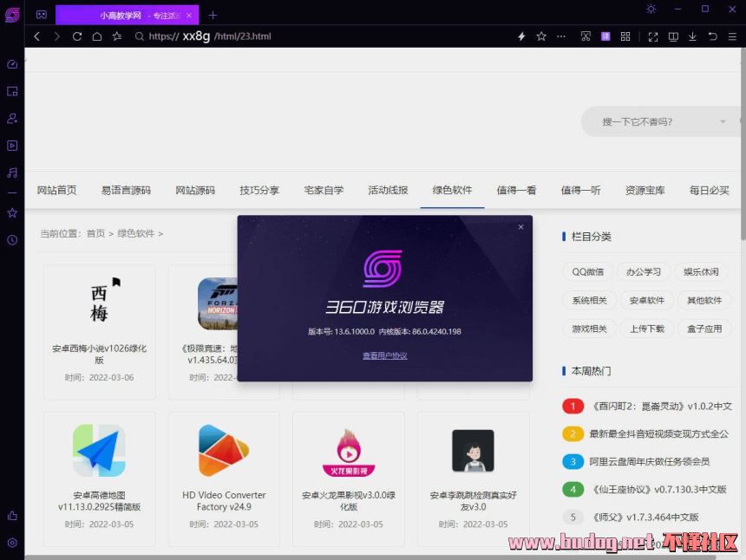746x560 pixels.
Task: Open the reader mode book icon
Action: tap(673, 36)
